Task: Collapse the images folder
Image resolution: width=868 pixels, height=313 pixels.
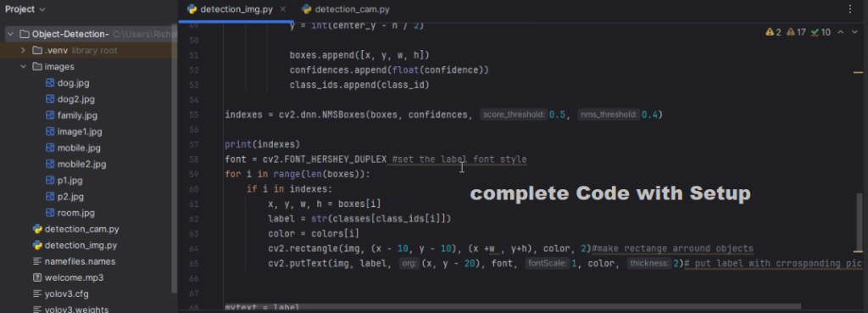Action: [x=23, y=66]
